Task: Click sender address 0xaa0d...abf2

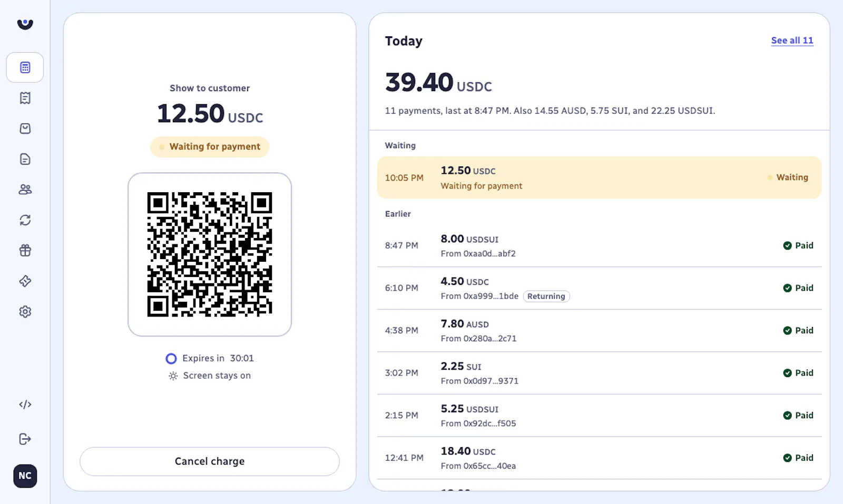Action: click(x=489, y=254)
